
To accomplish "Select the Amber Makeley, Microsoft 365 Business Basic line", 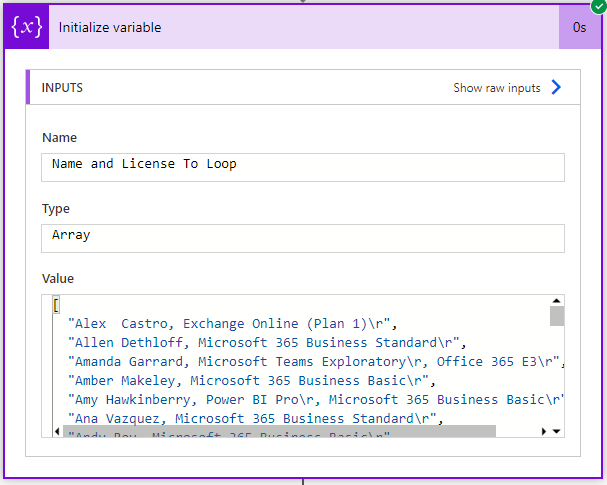I will click(252, 380).
